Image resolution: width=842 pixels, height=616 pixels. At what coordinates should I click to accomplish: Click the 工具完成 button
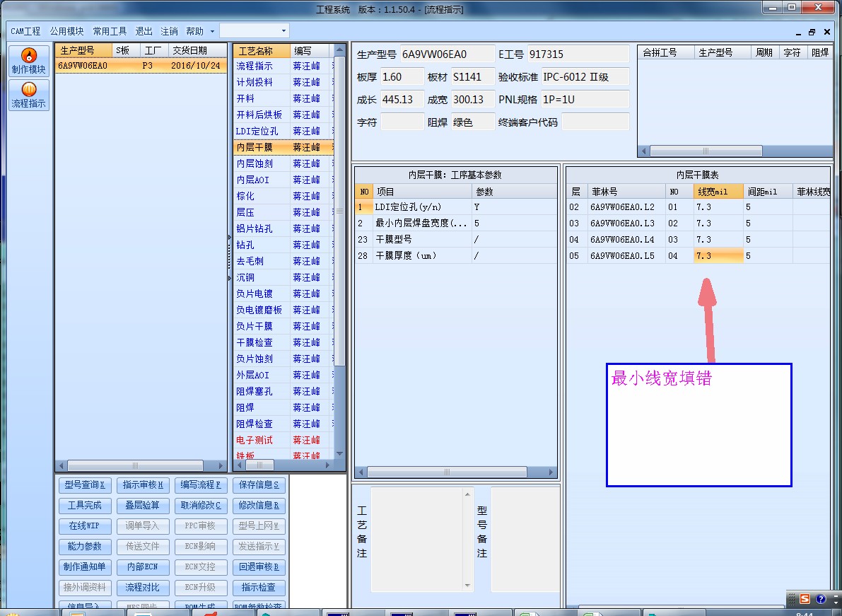[85, 506]
